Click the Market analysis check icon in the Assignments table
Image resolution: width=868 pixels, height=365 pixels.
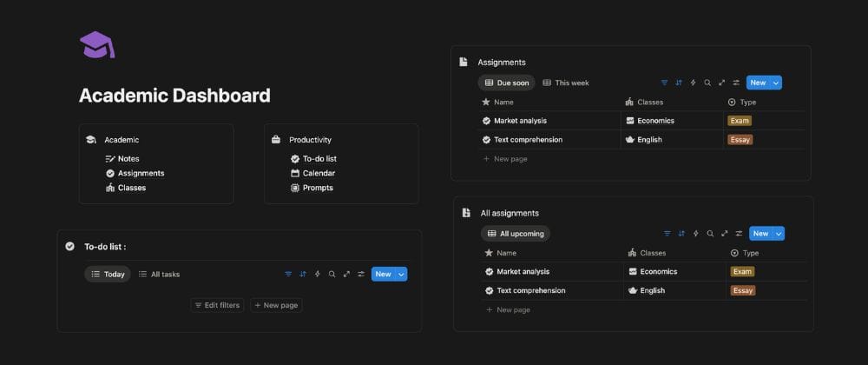tap(486, 121)
